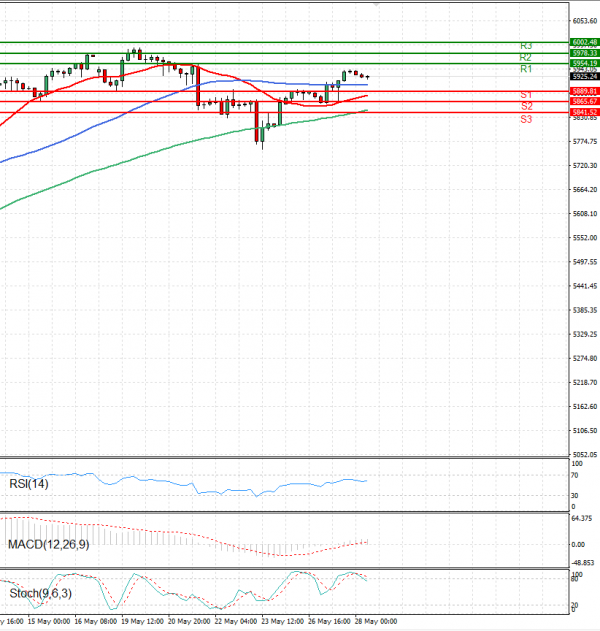This screenshot has height=631, width=600.
Task: Select the MACD(12,26,9) indicator label
Action: click(49, 544)
